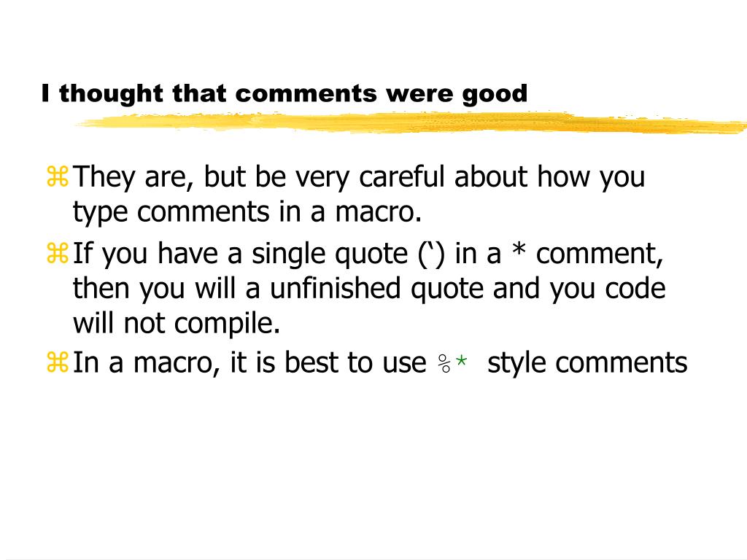Click the word "best" in the third bullet
Screen dimensions: 747x560
311,362
